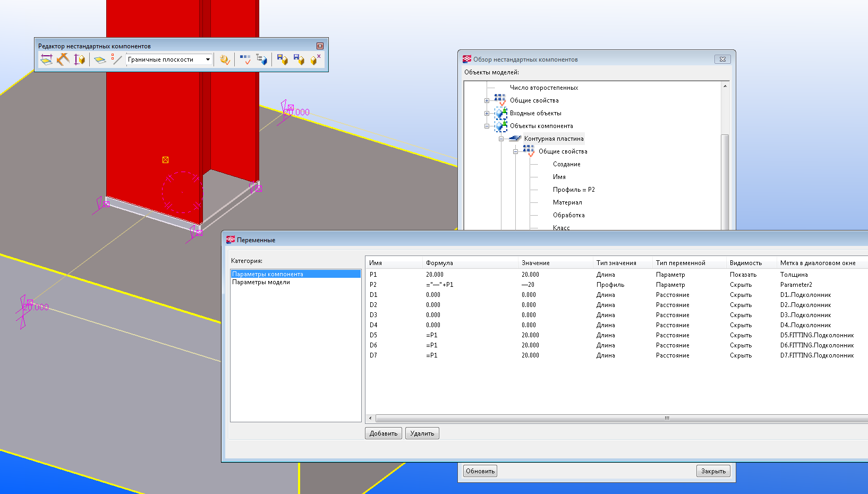Screen dimensions: 868x494
Task: Select the Профиль = P2 tree item
Action: 573,190
